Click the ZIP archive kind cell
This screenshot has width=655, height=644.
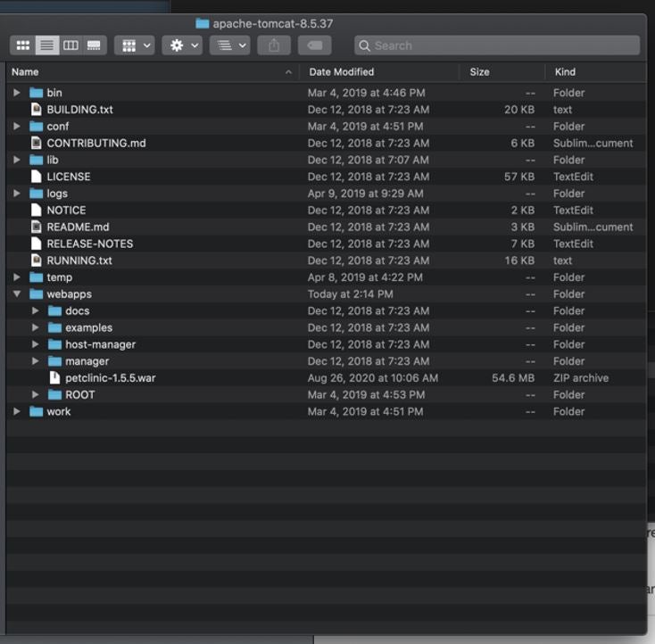coord(581,378)
